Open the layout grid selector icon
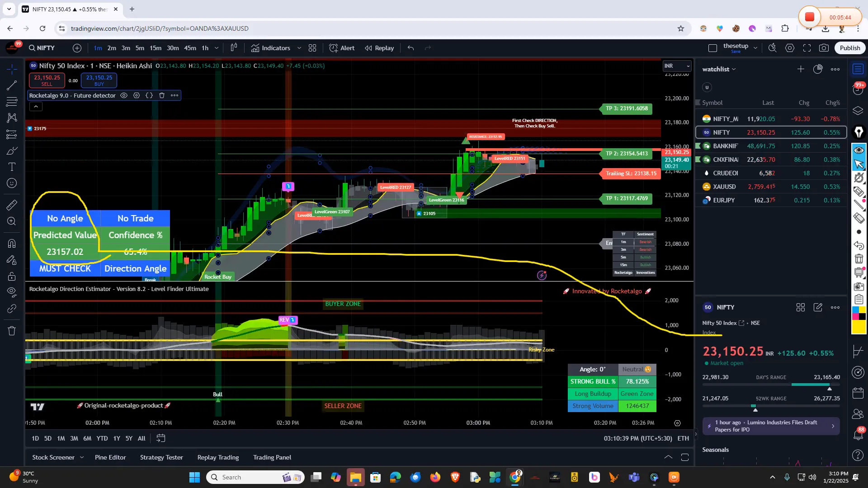 312,48
